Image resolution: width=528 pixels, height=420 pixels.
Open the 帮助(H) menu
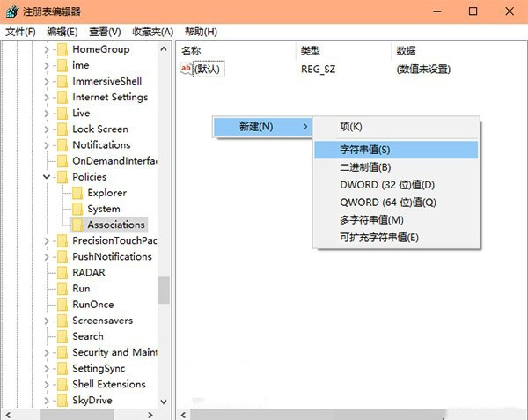(x=201, y=32)
